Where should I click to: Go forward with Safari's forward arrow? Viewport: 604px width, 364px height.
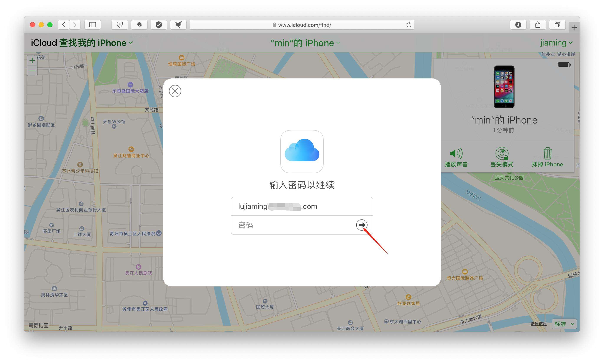coord(75,25)
